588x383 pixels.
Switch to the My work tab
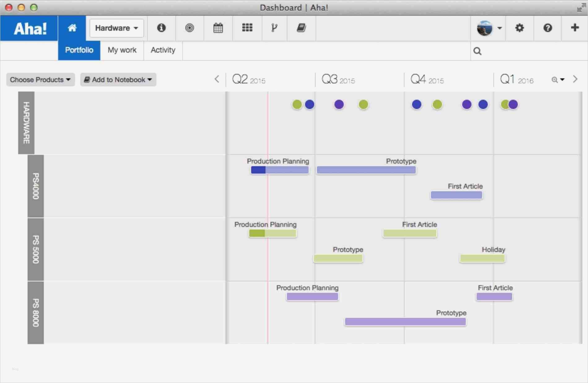pyautogui.click(x=122, y=50)
